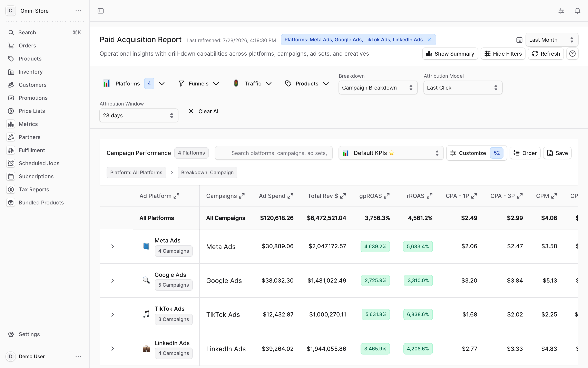The image size is (588, 368).
Task: Remove the Platforms filter chip
Action: point(429,40)
